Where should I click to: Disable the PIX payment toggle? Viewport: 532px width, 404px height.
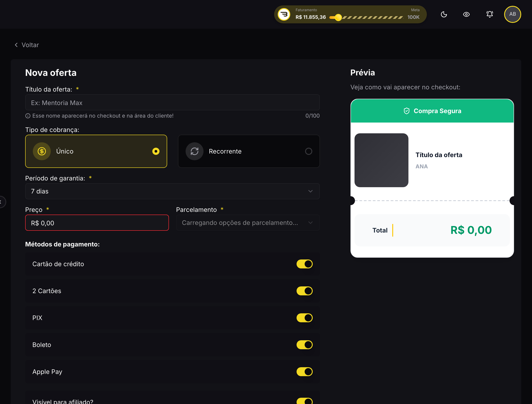pos(304,318)
